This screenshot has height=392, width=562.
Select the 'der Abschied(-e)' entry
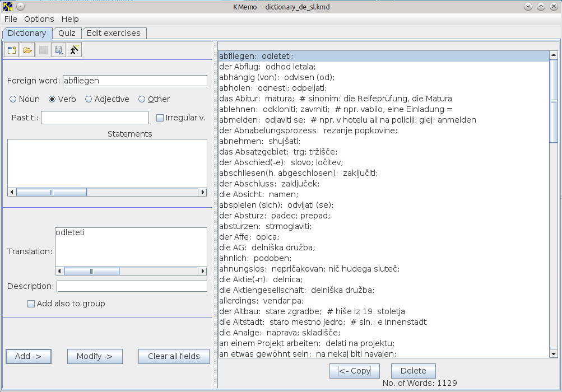(383, 162)
